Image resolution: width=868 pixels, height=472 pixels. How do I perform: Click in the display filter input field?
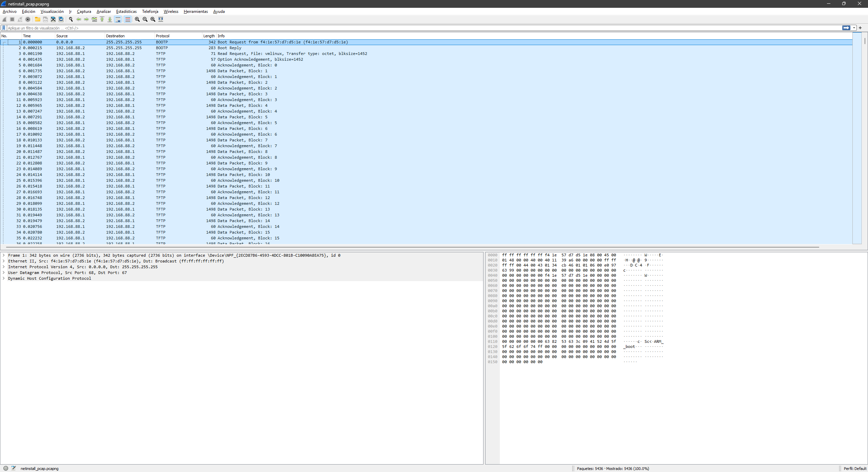[x=407, y=28]
